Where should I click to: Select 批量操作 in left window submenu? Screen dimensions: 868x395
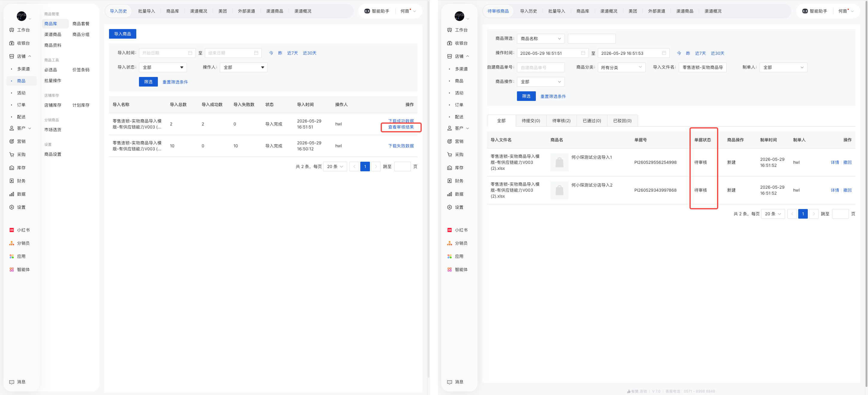pos(53,81)
